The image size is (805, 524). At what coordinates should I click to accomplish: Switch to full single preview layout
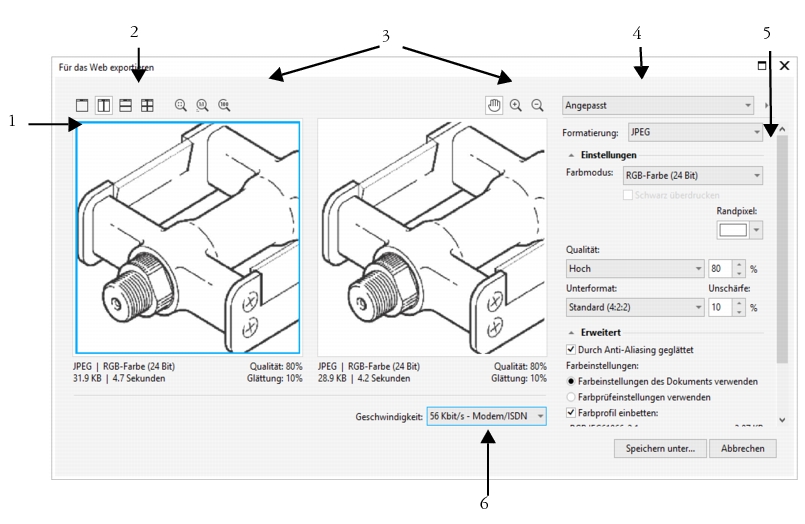(x=82, y=105)
